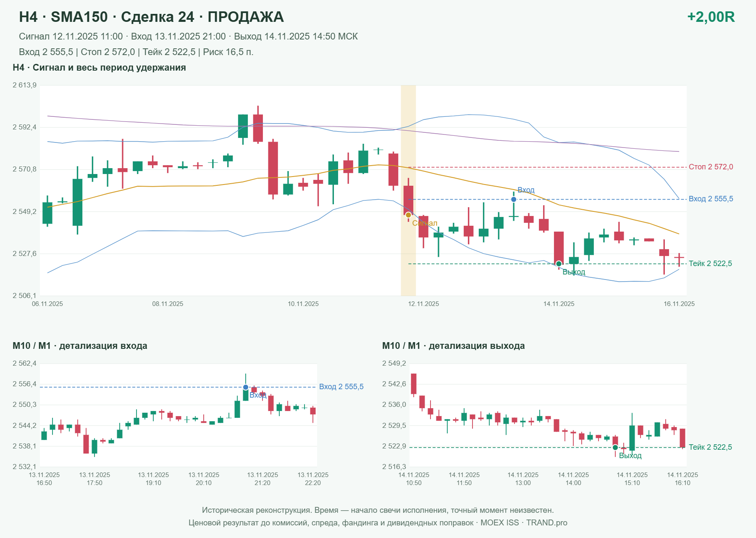Click the 2 613,9 y-axis value

point(24,85)
